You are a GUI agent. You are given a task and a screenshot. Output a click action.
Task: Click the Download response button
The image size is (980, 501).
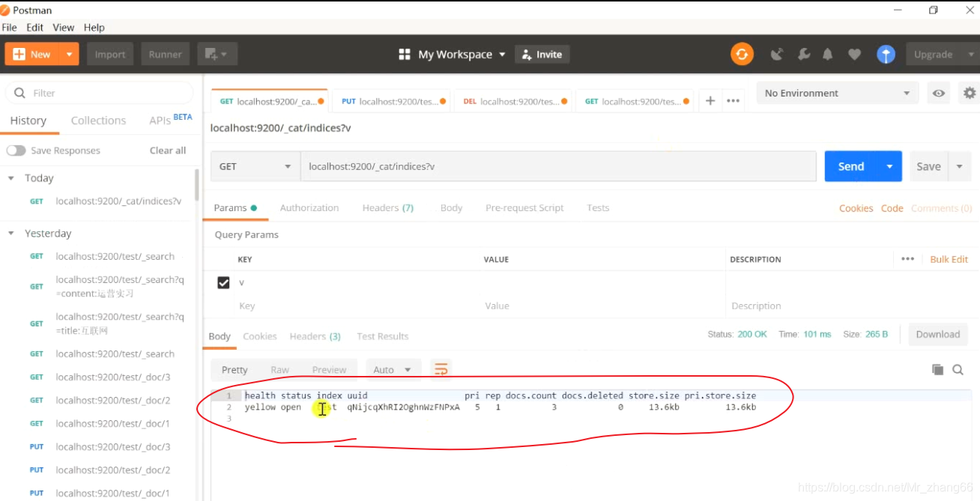(x=938, y=335)
